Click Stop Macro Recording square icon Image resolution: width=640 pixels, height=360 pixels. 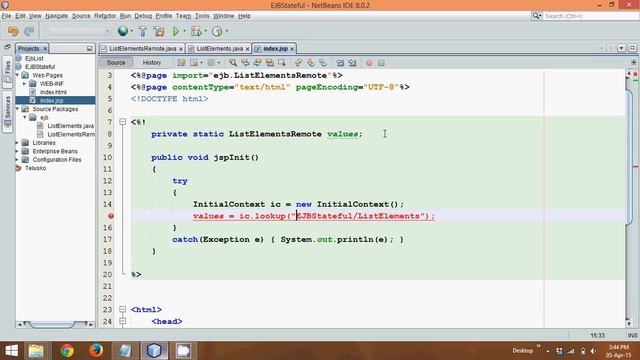[x=381, y=63]
